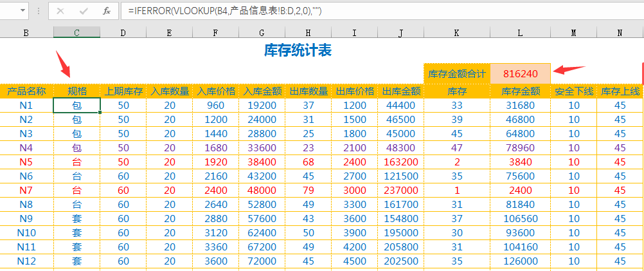Select 入库金额 cell 67200 in row N11
Image resolution: width=644 pixels, height=271 pixels.
[262, 247]
